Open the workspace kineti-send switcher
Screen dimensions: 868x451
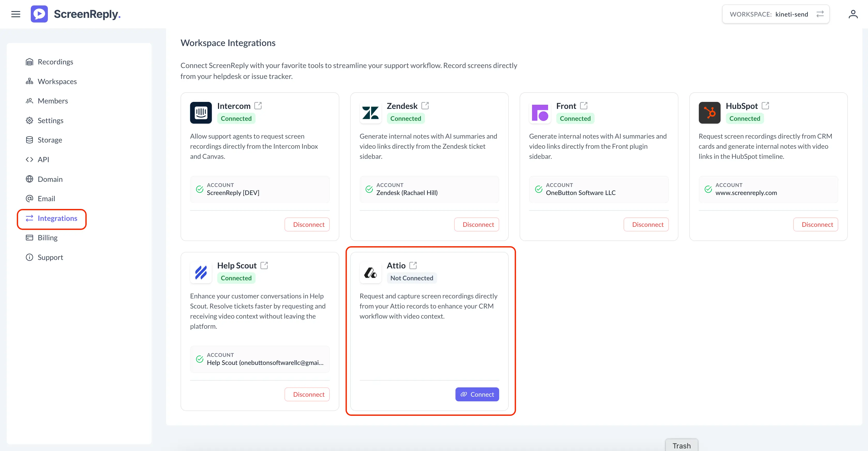pyautogui.click(x=776, y=14)
